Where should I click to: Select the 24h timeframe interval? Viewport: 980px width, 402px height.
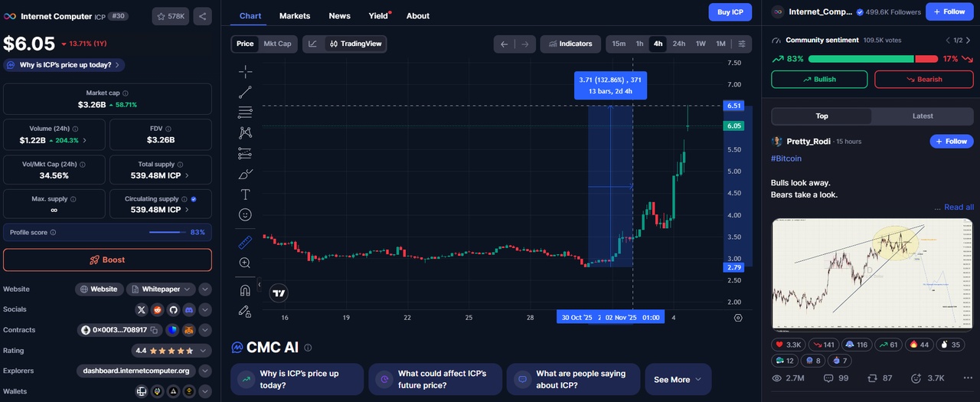click(x=678, y=44)
